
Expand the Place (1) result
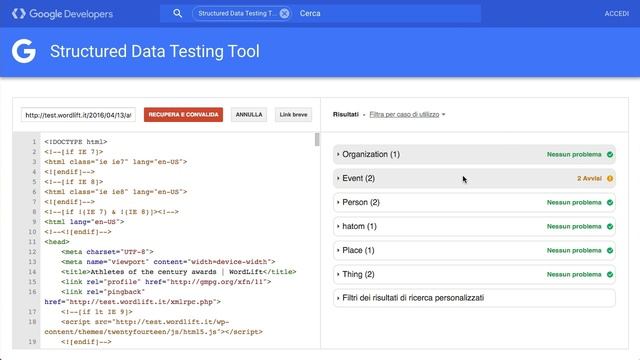474,250
